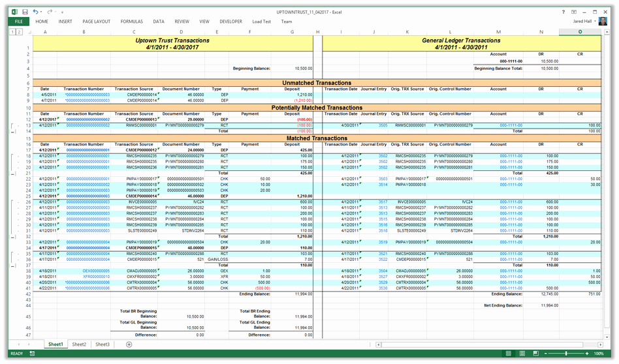Switch to the Sheet1 worksheet tab

pos(56,344)
